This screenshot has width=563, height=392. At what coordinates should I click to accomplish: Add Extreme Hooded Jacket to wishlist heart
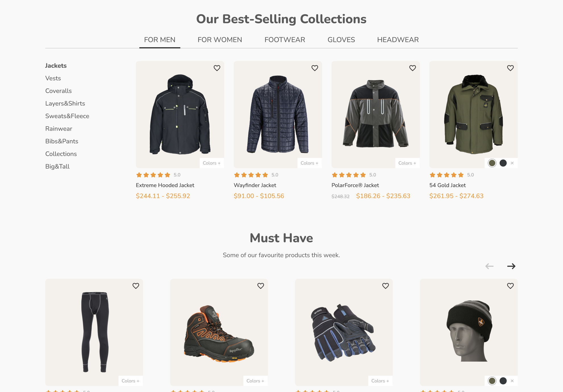tap(217, 68)
